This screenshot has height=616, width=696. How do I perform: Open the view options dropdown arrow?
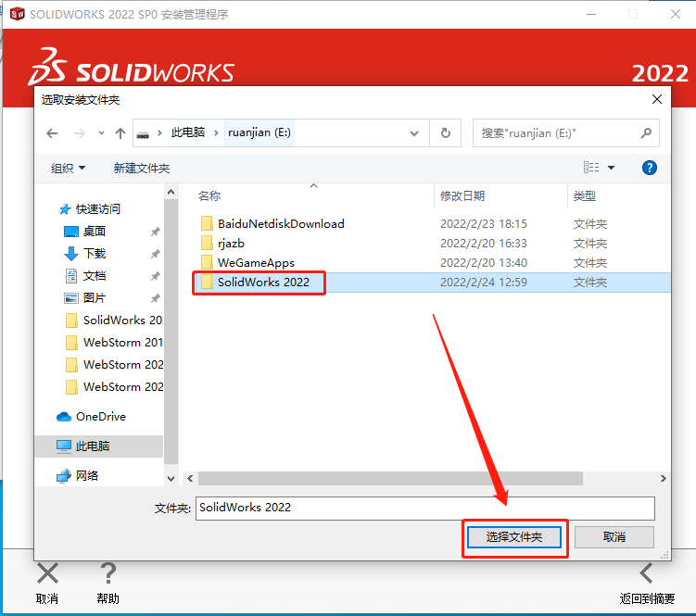point(612,168)
